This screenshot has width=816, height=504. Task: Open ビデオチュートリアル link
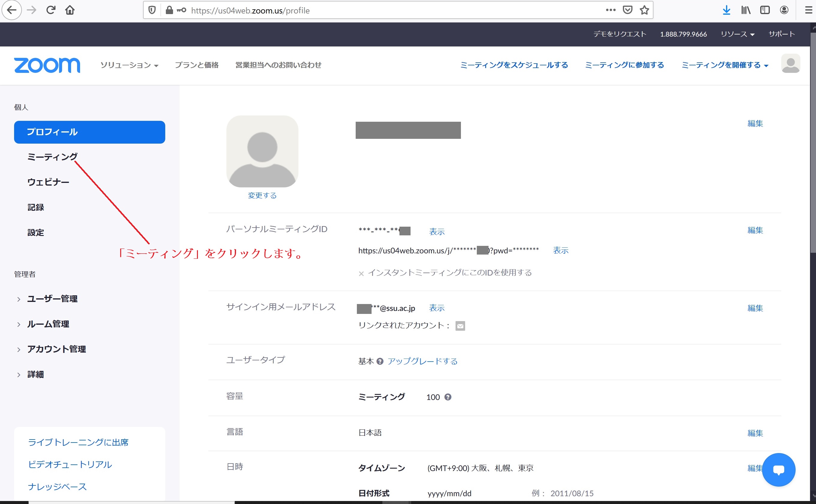click(x=70, y=465)
